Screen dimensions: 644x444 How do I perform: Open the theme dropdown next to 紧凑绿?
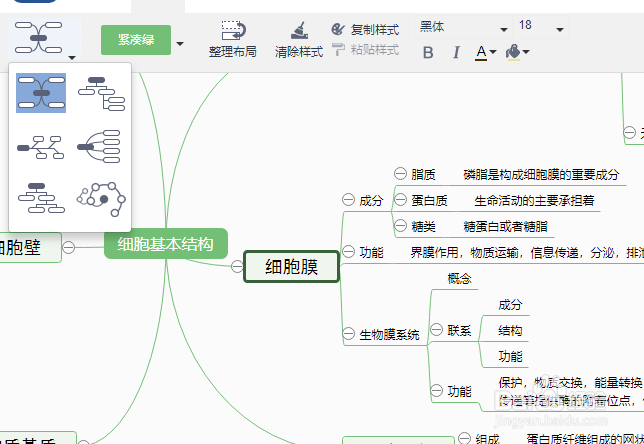[180, 44]
